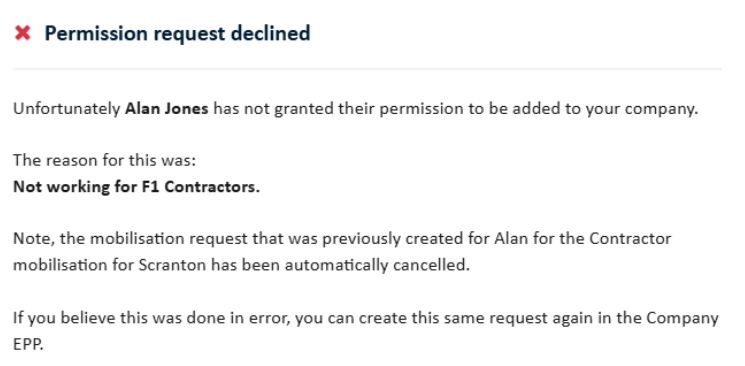Click the phrase 'mobilisation request'
This screenshot has width=745, height=366.
click(169, 238)
